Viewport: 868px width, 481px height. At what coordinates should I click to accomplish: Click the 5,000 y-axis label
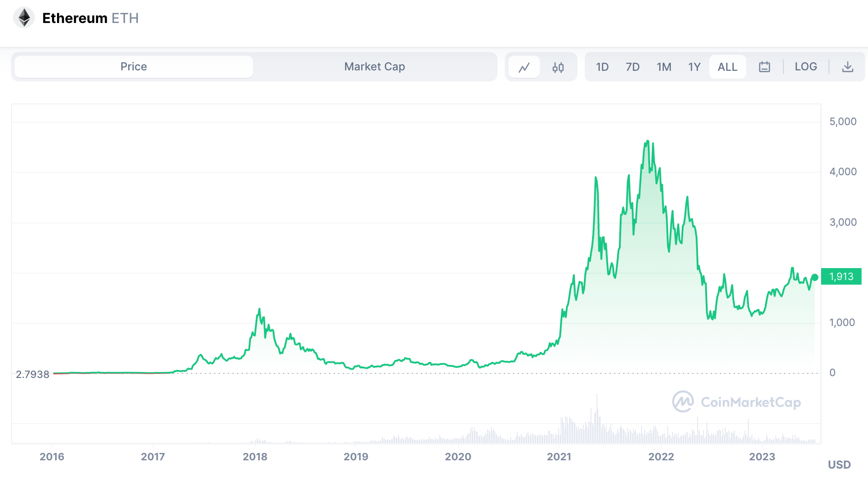[x=843, y=121]
